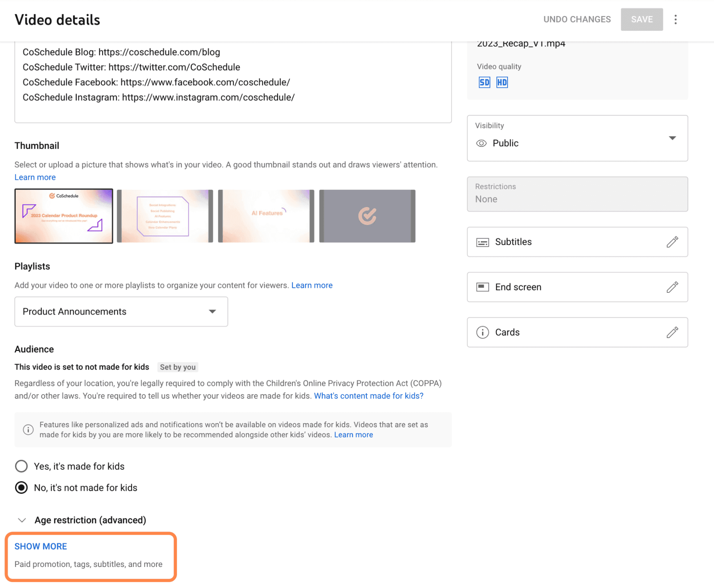The image size is (714, 588).
Task: Click the End screen menu entry
Action: pos(518,287)
